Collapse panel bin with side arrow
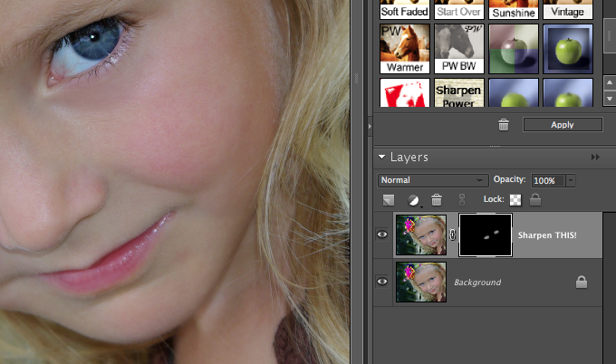This screenshot has width=616, height=364. pyautogui.click(x=370, y=127)
